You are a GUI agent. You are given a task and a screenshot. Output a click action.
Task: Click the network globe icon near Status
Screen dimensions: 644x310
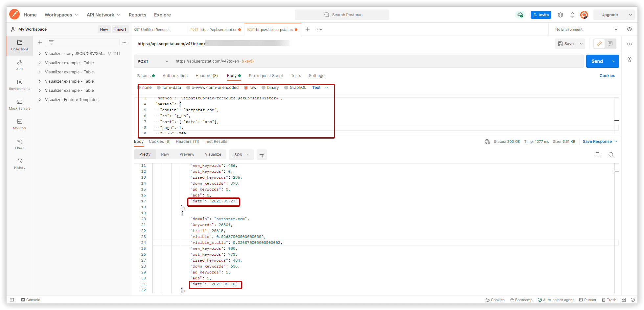point(487,142)
